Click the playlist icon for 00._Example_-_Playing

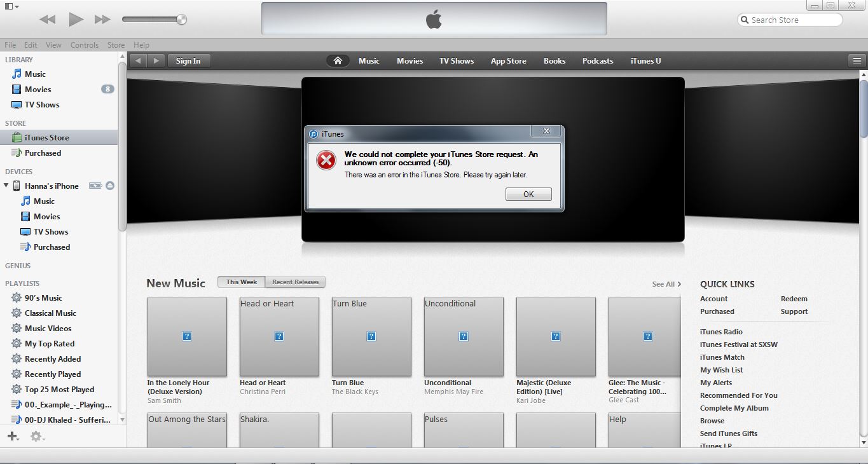[x=17, y=405]
